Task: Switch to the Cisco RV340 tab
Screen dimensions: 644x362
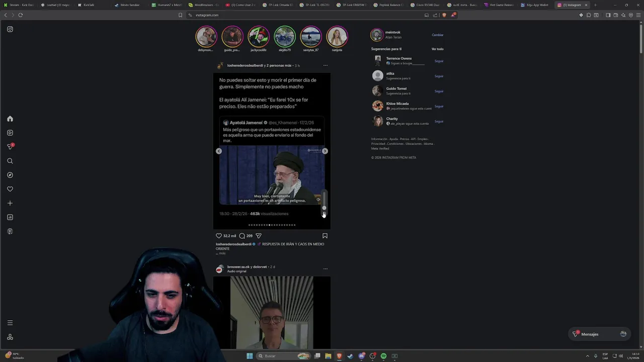Action: [425, 5]
